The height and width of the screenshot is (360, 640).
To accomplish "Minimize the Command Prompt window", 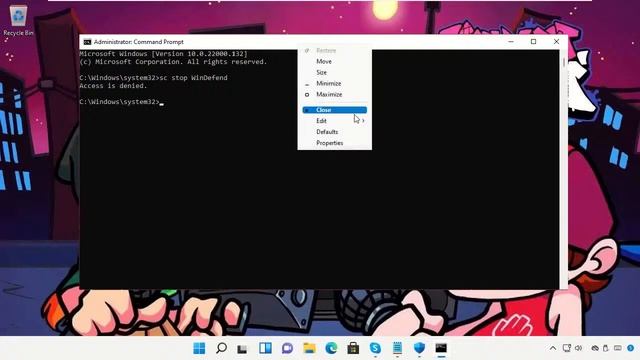I will [511, 42].
